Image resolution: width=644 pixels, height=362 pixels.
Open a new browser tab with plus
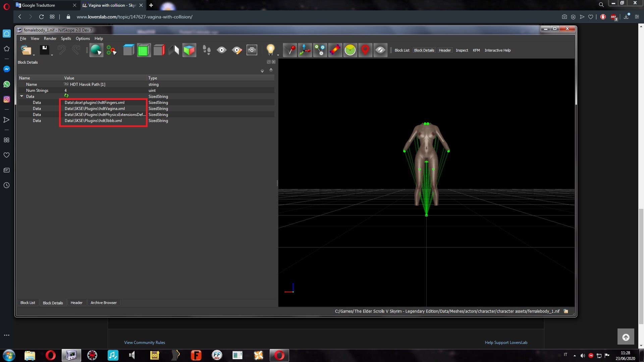[x=151, y=5]
